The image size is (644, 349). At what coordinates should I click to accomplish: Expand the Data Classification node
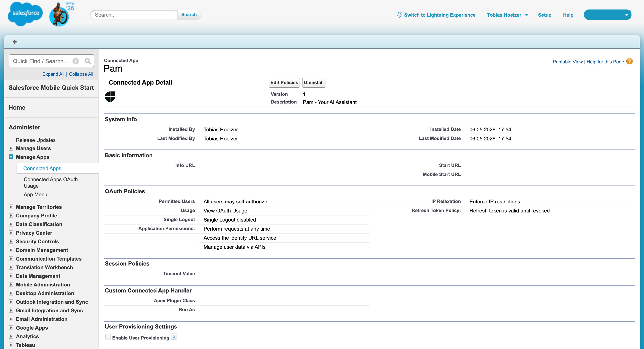tap(11, 224)
